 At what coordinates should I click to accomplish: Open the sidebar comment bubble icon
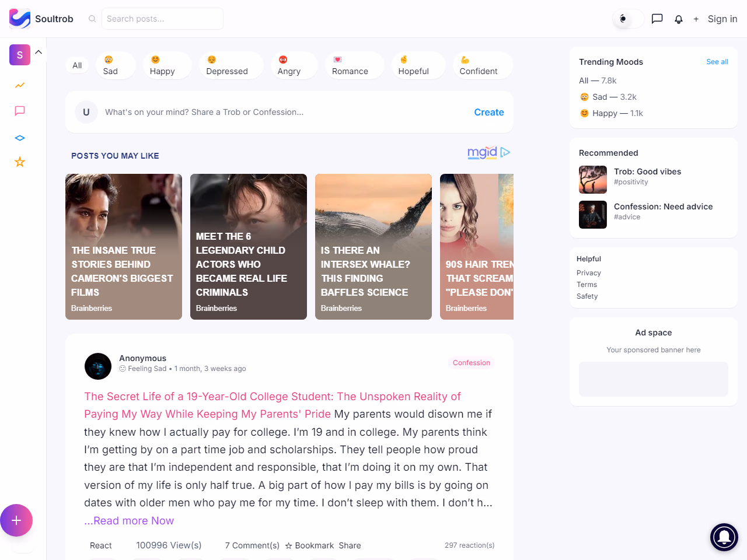(20, 111)
